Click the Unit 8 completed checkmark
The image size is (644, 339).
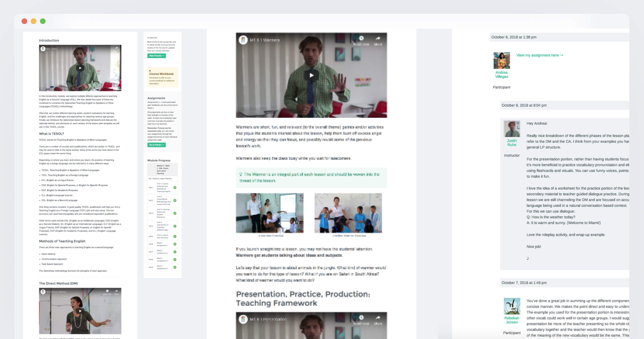coord(175,260)
